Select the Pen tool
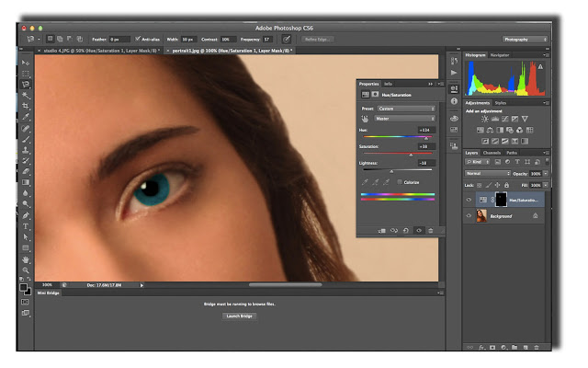 click(x=25, y=215)
